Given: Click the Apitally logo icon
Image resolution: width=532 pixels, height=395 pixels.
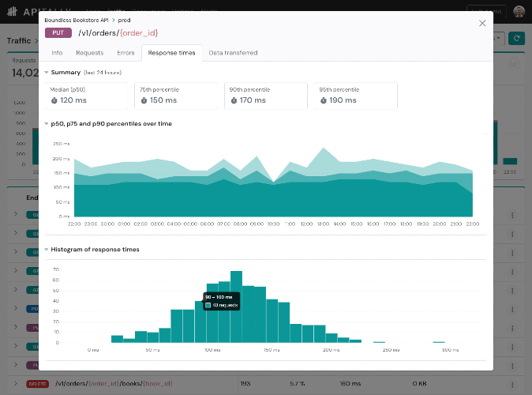Looking at the screenshot, I should coord(13,12).
